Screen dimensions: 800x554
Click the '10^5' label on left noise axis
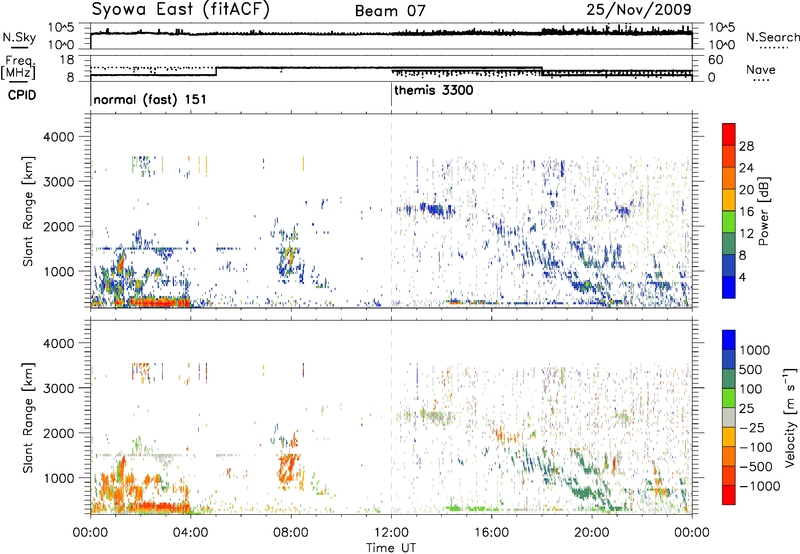[x=61, y=27]
